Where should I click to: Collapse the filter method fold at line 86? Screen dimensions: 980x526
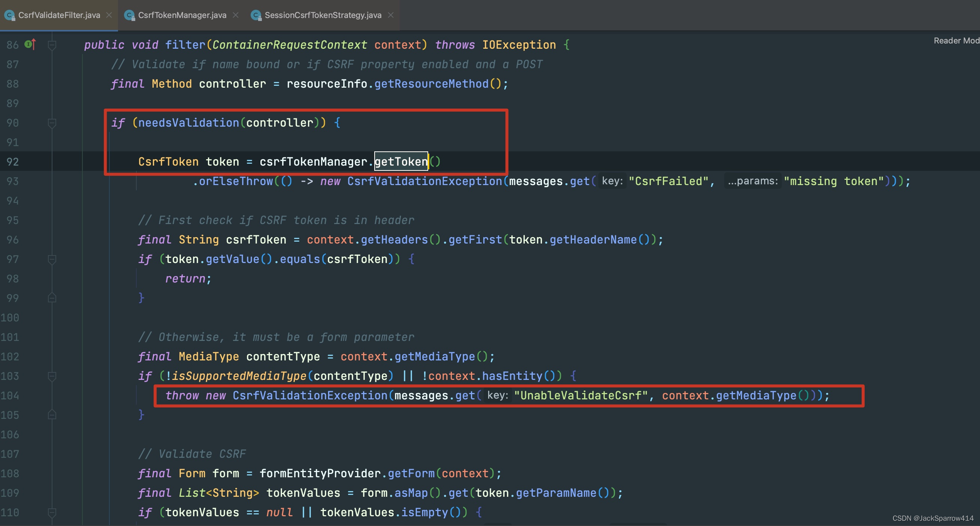[52, 45]
